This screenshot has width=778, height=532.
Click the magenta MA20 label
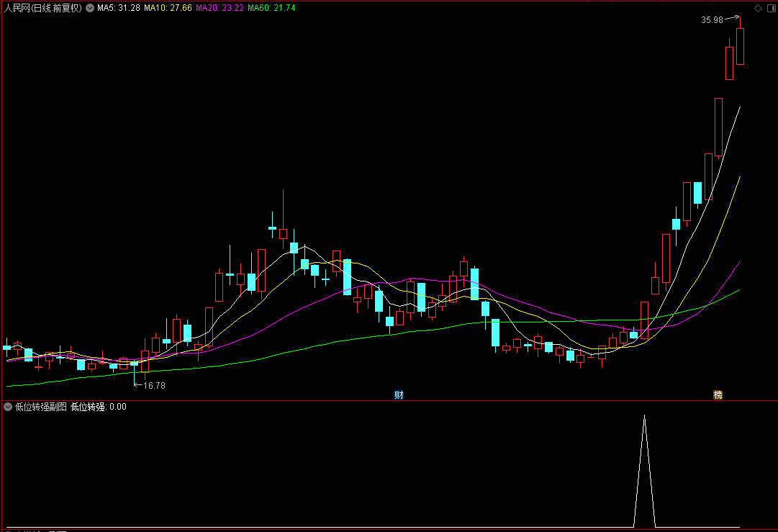pos(220,8)
